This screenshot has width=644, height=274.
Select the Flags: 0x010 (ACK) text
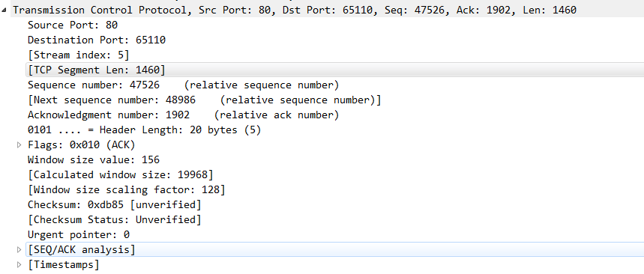pyautogui.click(x=81, y=145)
